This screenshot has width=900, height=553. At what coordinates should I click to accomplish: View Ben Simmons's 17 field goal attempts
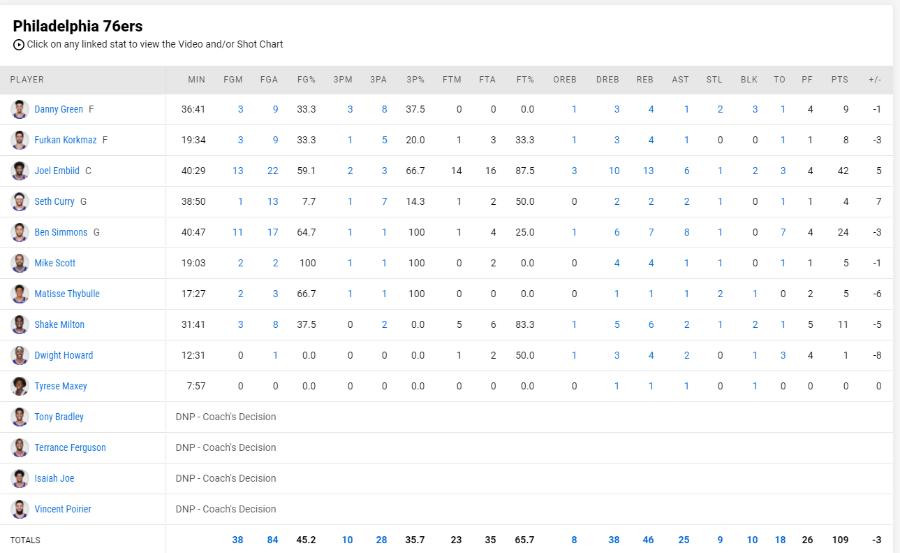pos(273,232)
